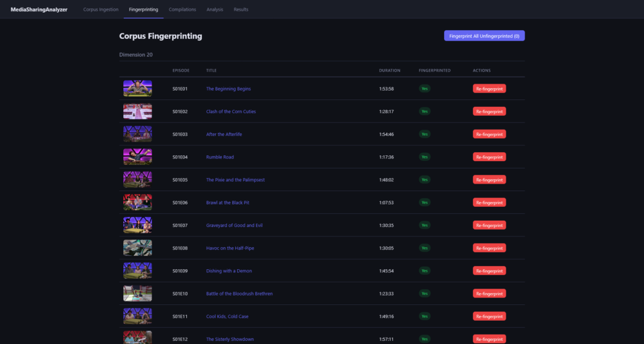Re-fingerprint the Rumble Road episode

pos(489,157)
